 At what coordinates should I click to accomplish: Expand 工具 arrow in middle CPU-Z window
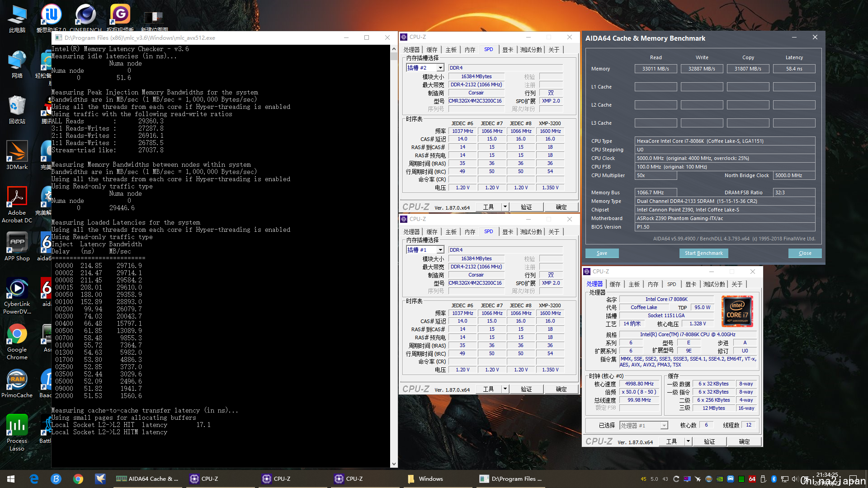click(x=505, y=389)
